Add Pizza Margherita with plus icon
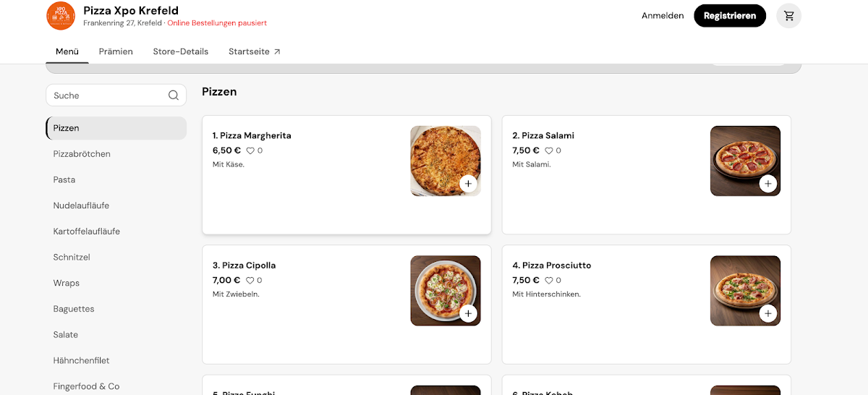 (468, 184)
